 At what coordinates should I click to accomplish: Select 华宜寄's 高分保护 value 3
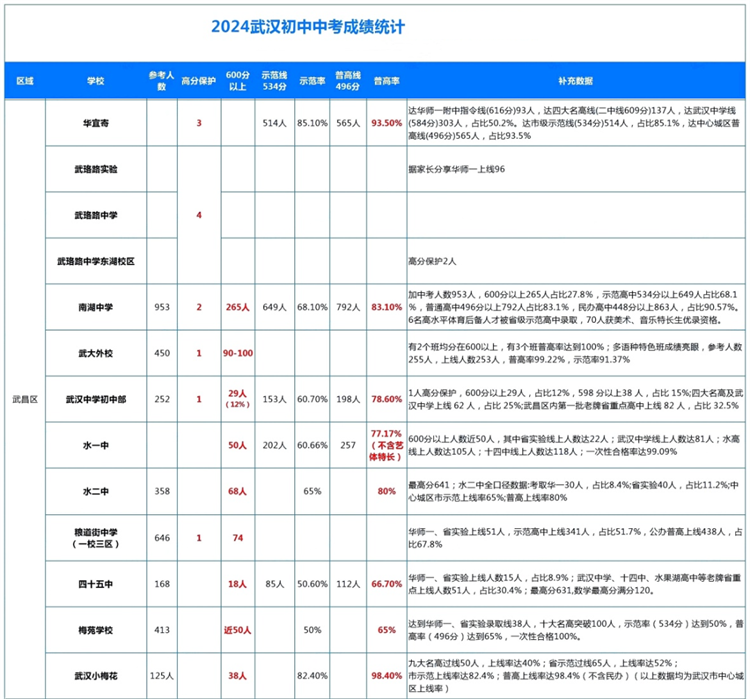[x=199, y=123]
